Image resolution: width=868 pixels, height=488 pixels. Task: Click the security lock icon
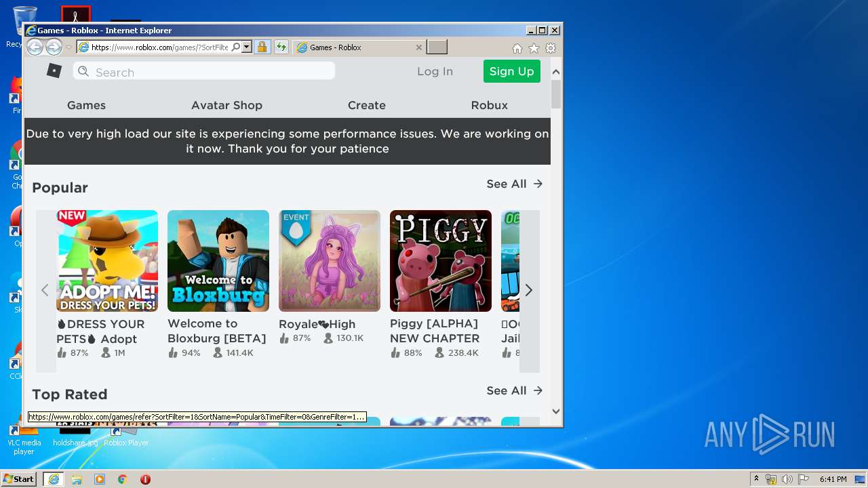coord(262,47)
